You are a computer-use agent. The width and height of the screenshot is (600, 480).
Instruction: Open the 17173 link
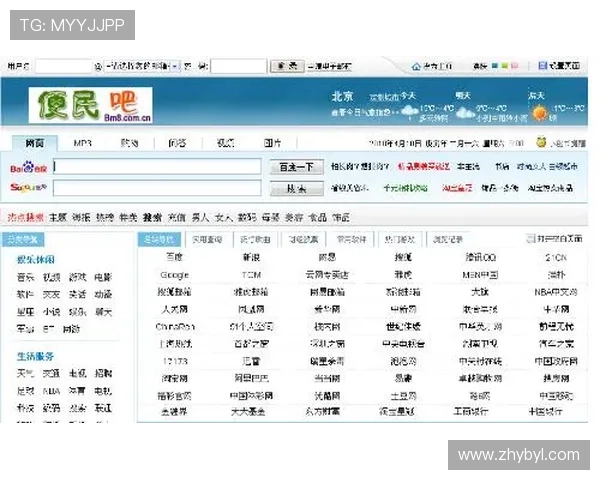click(174, 361)
